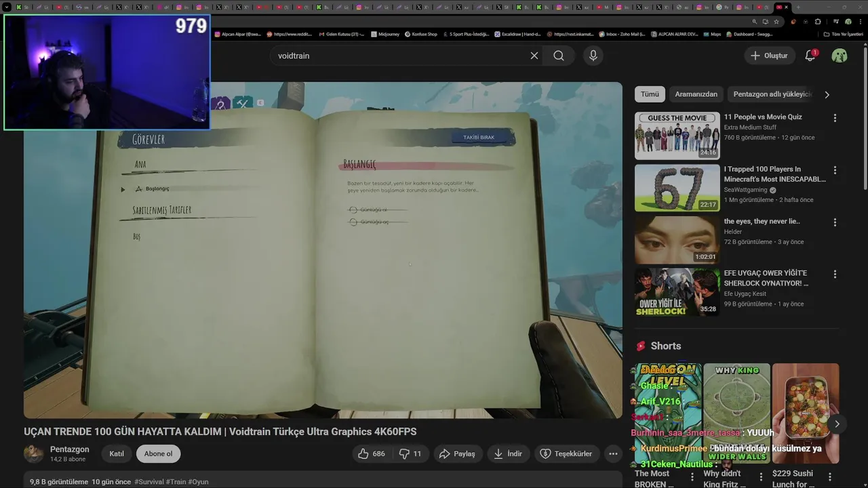The height and width of the screenshot is (488, 868).
Task: Open the Excalidraw bookmark
Action: (x=517, y=34)
